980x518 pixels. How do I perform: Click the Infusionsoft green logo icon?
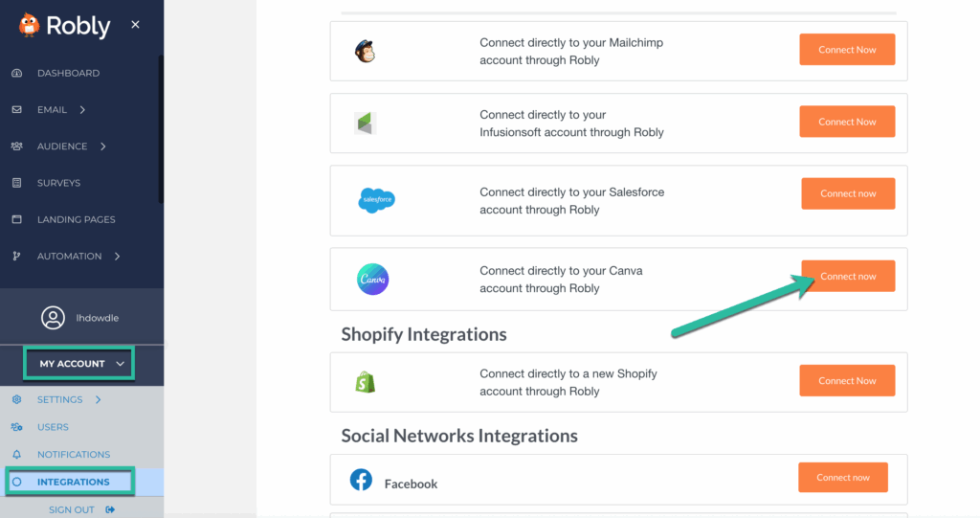pos(365,124)
